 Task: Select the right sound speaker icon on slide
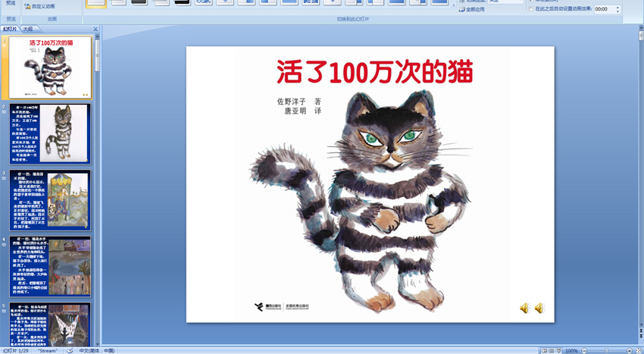click(539, 308)
